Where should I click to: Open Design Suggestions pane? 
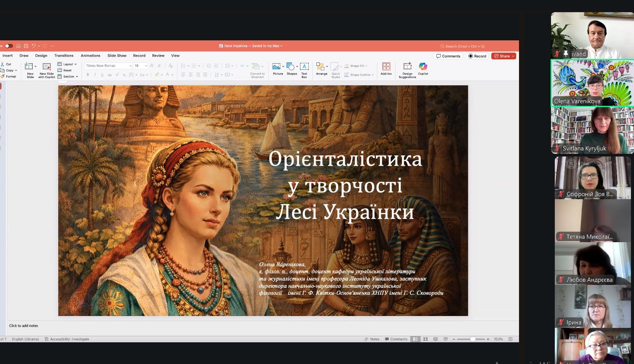(407, 70)
